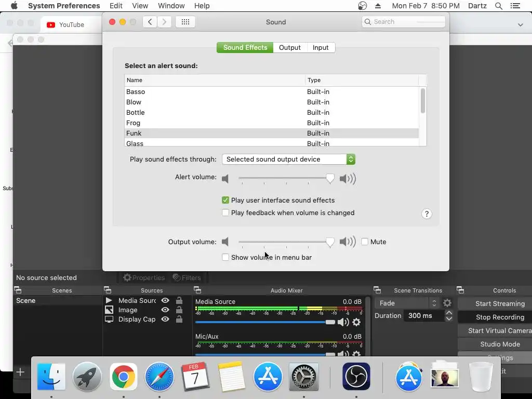Open Finder from the Dock

pyautogui.click(x=51, y=377)
